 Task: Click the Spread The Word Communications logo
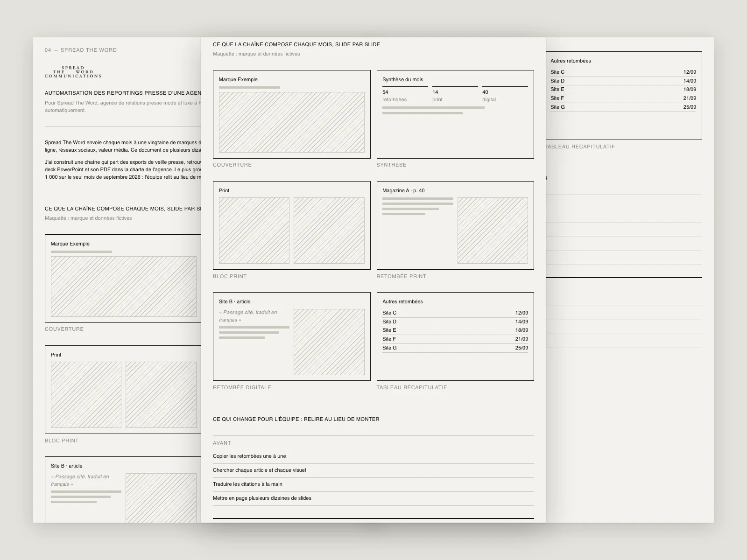[73, 72]
